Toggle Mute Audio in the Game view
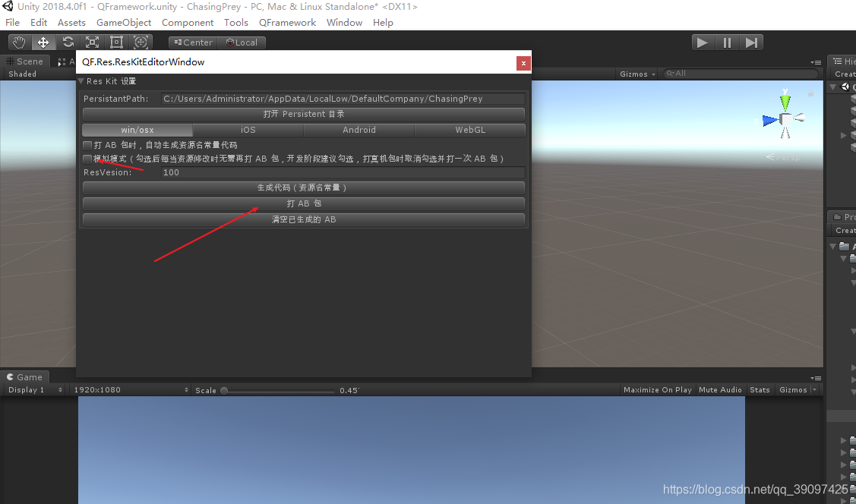856x504 pixels. coord(719,389)
